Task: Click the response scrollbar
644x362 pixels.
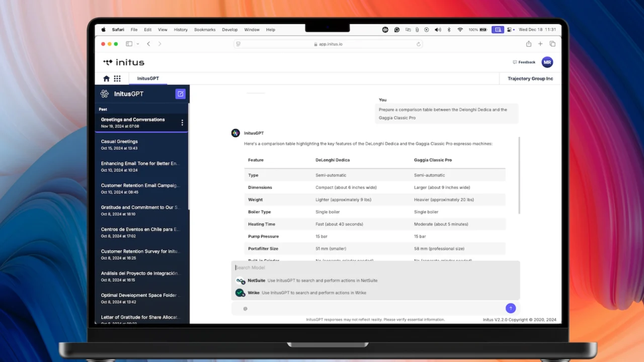Action: coord(519,175)
